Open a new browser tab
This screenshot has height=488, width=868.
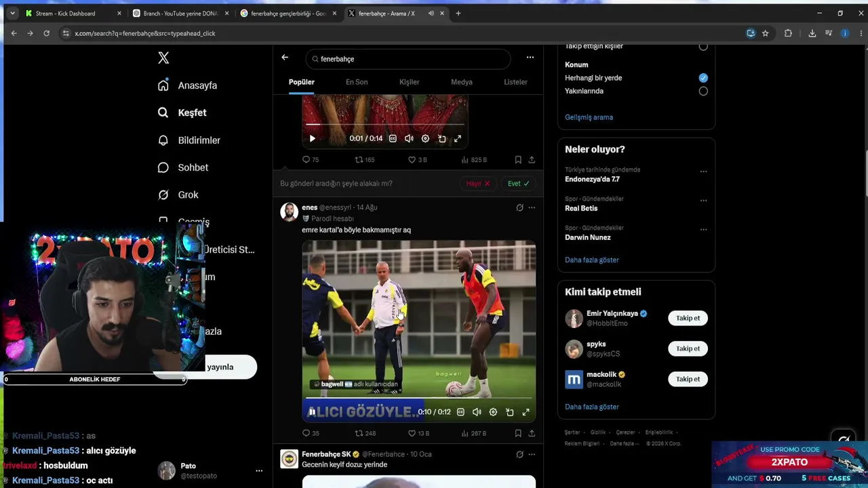click(x=458, y=14)
